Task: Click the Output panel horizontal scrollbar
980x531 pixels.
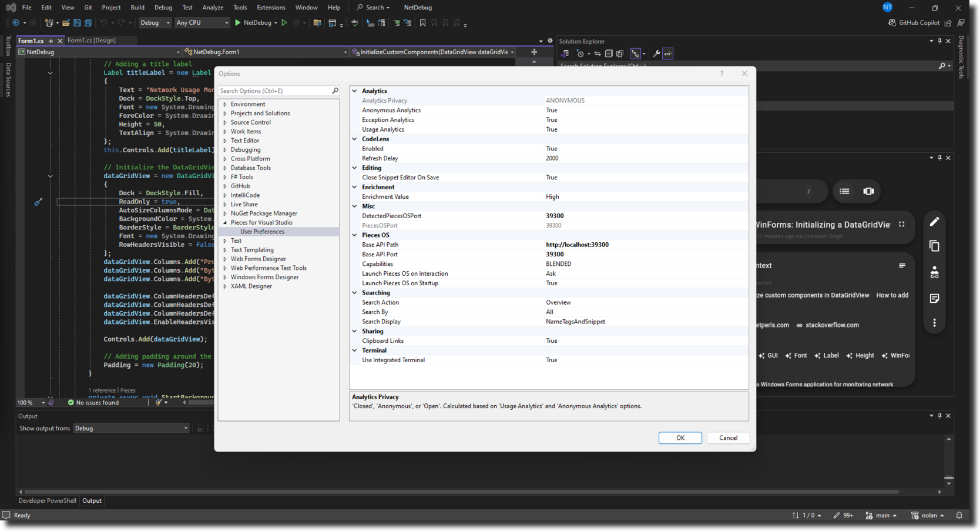Action: [461, 492]
